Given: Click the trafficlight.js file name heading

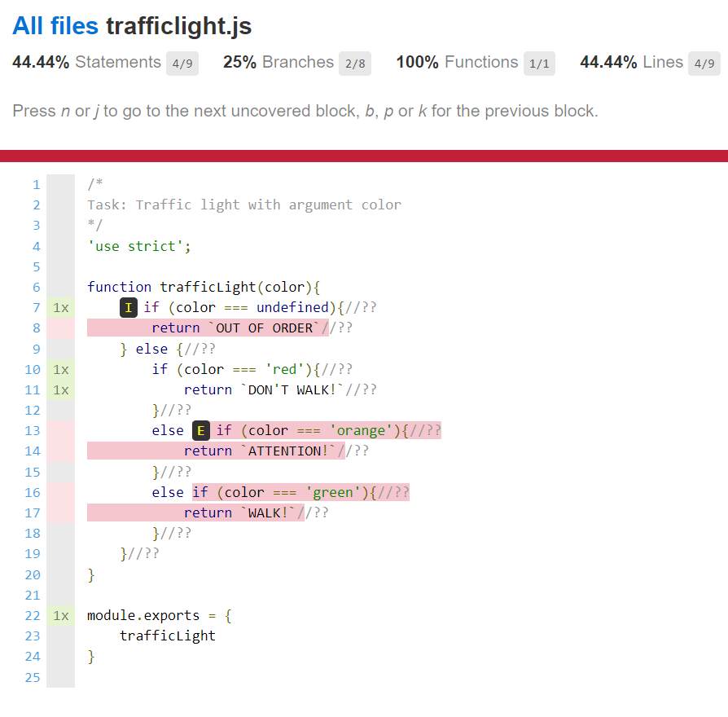Looking at the screenshot, I should (x=178, y=26).
